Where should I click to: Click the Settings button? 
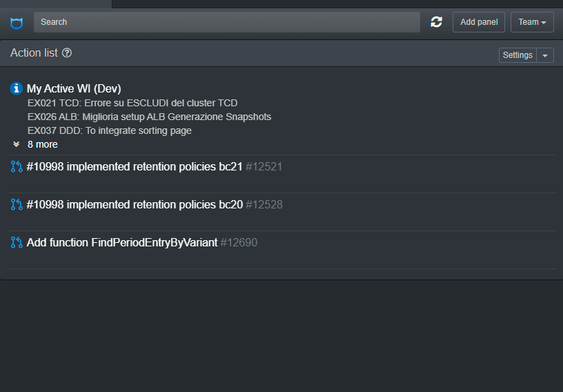pos(517,55)
